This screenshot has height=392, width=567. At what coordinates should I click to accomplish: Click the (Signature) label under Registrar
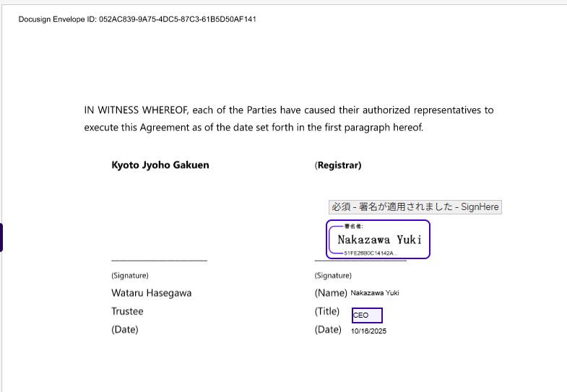[x=333, y=276]
